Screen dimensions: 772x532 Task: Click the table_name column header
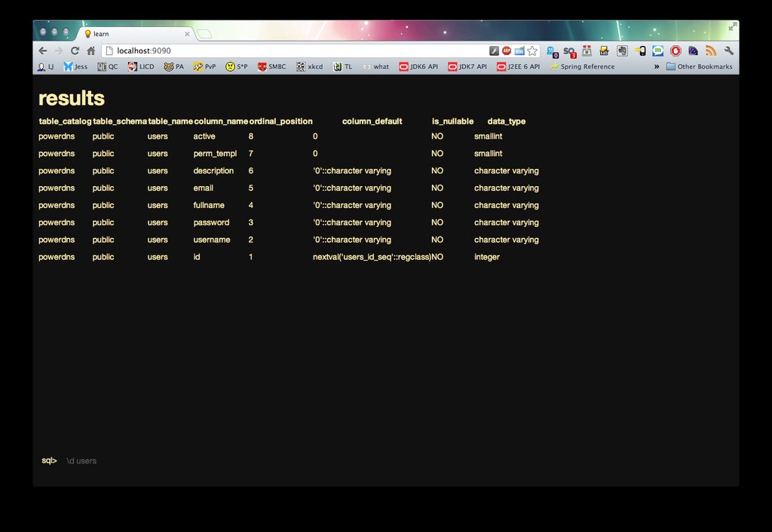click(170, 121)
